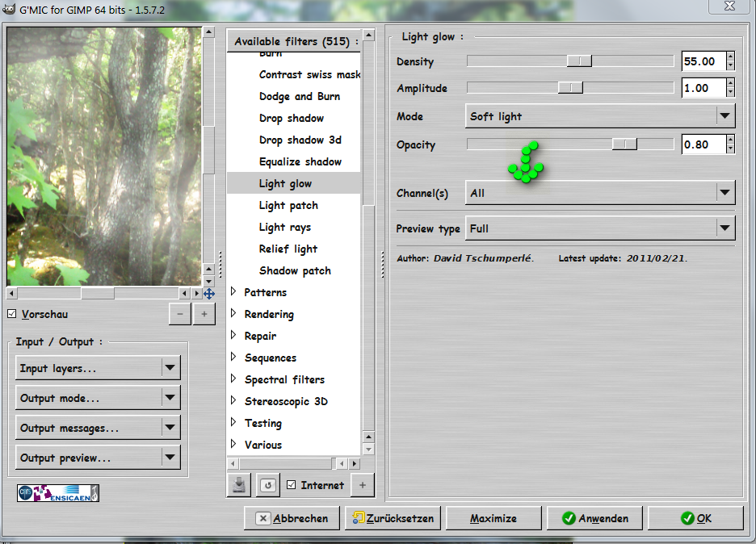Open the Channel(s) dropdown set to All

(x=600, y=193)
